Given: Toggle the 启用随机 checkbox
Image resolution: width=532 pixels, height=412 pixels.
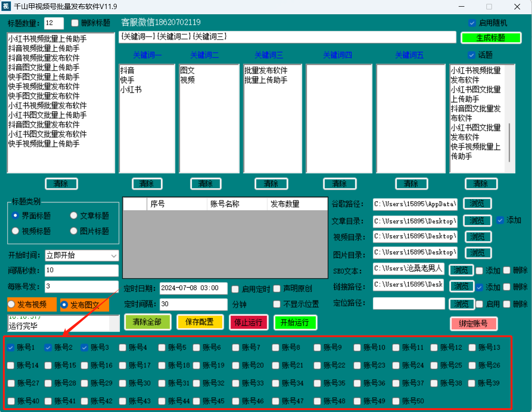Looking at the screenshot, I should pos(472,23).
